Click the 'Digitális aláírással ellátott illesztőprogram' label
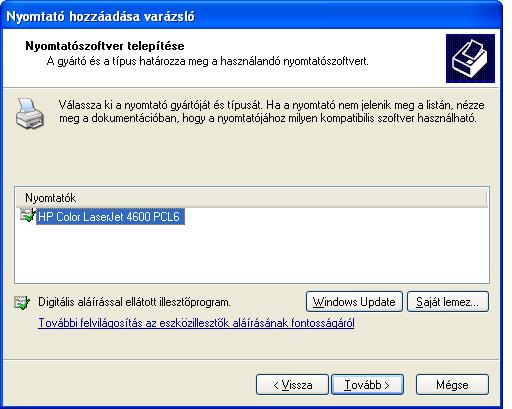The image size is (512, 409). (x=134, y=302)
